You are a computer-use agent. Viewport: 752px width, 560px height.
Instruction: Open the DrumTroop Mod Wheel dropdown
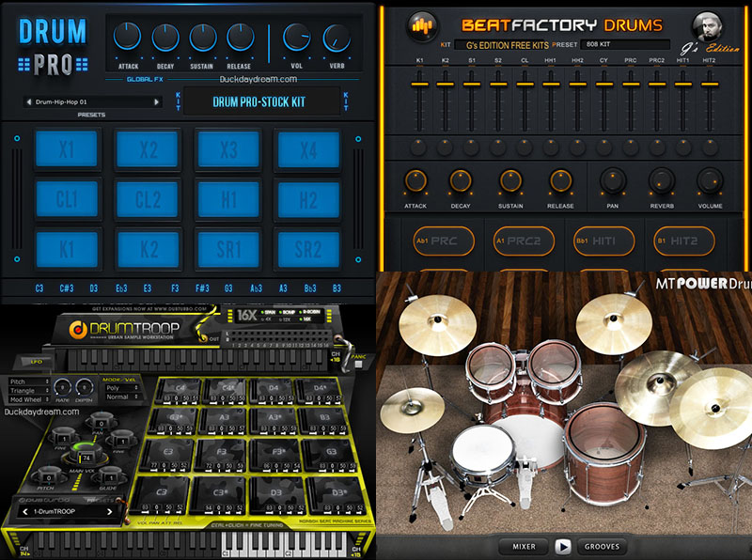(x=29, y=399)
